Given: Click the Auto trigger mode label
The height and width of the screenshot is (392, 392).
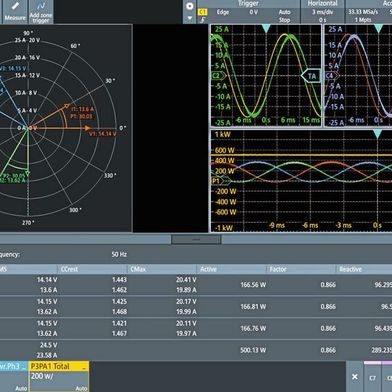Looking at the screenshot, I should [284, 12].
